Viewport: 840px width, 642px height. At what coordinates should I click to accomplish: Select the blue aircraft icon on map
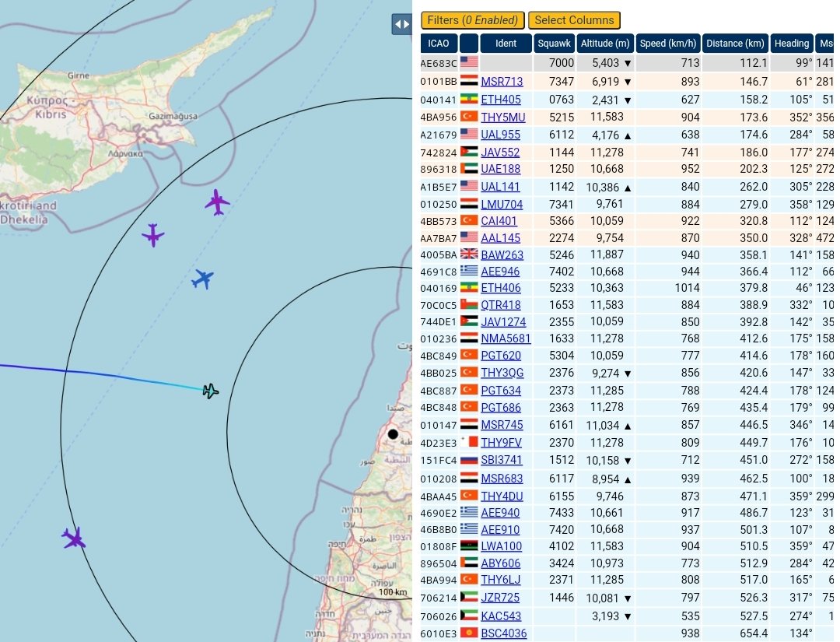(202, 279)
